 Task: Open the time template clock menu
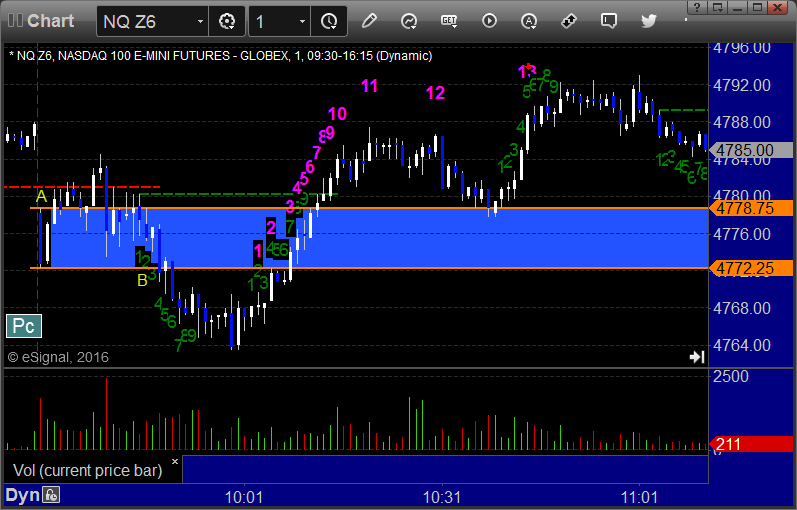[329, 21]
